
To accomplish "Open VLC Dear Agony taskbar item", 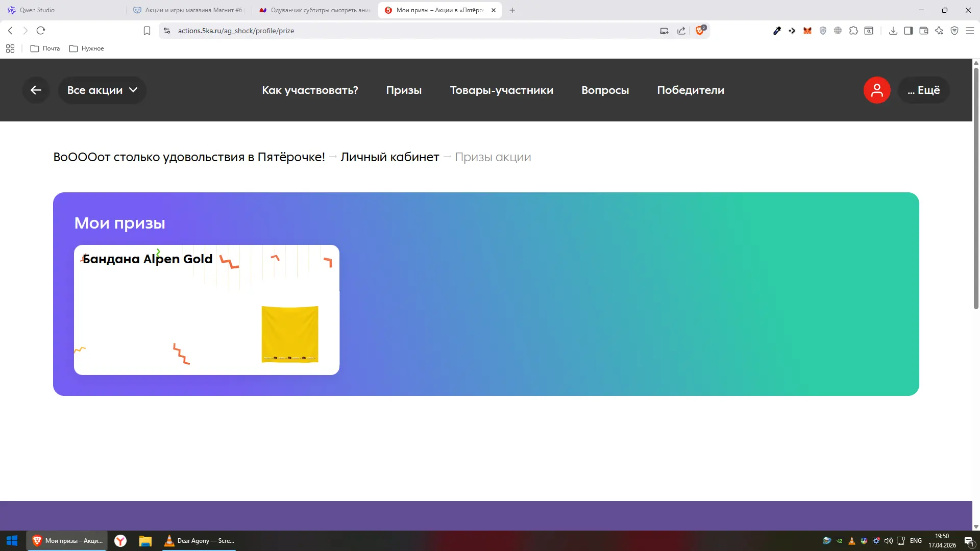I will coord(199,541).
